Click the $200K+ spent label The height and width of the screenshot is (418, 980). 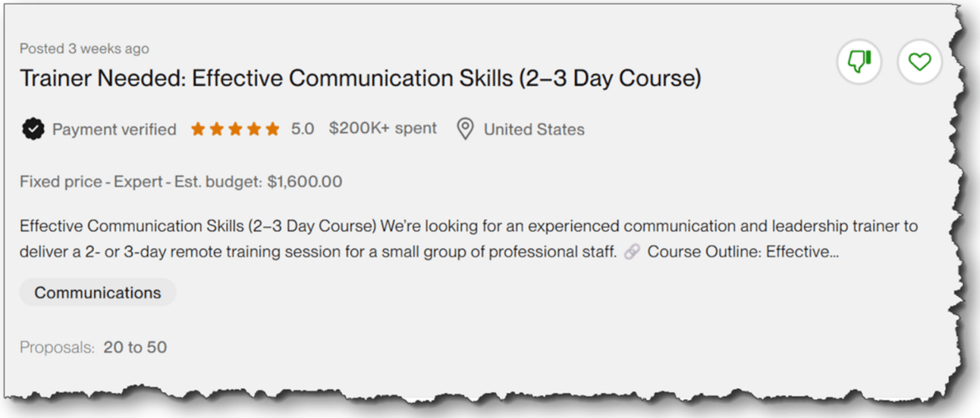(382, 128)
